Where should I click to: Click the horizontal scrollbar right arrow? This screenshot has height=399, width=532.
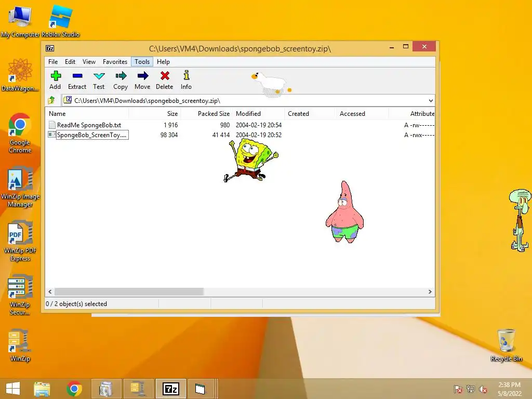tap(430, 291)
